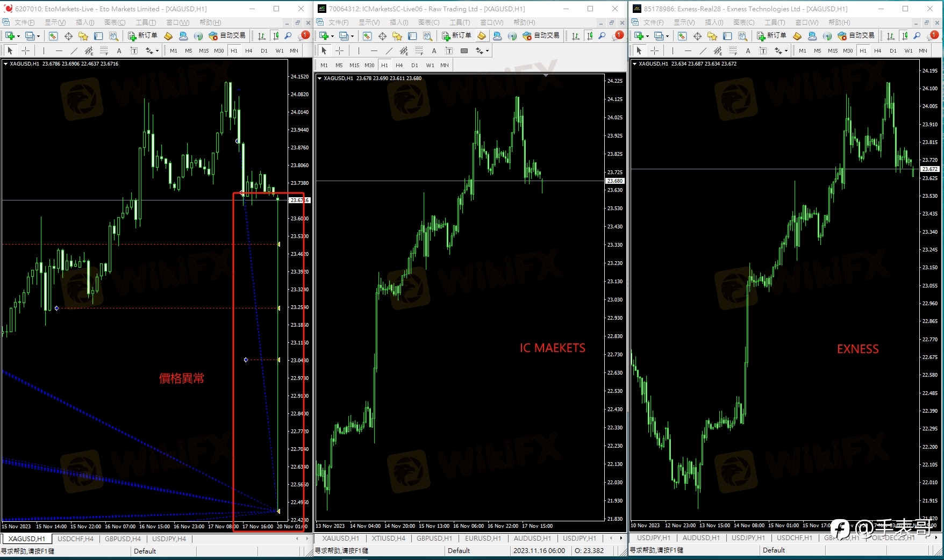Screen dimensions: 944x560
Task: Switch ICMarkets chart to W1 timeframe
Action: coord(430,65)
